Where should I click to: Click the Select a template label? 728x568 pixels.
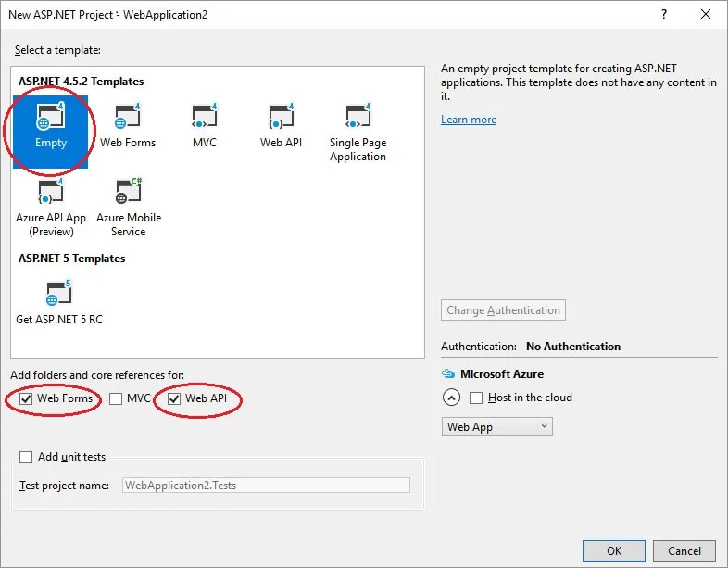57,50
